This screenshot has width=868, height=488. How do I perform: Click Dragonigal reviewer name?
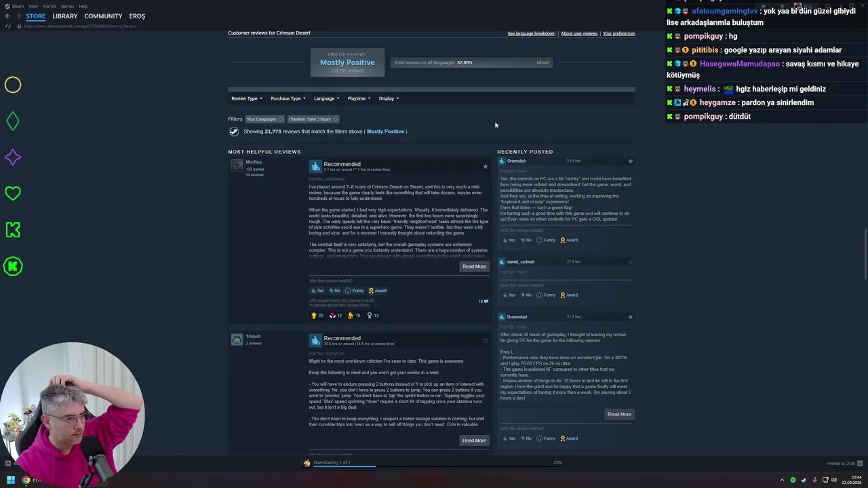(517, 317)
